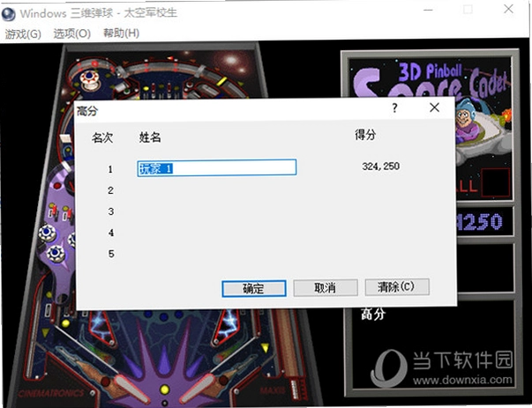Minimize the 三维弹球 window
Viewport: 532px width, 408px height.
pos(428,10)
